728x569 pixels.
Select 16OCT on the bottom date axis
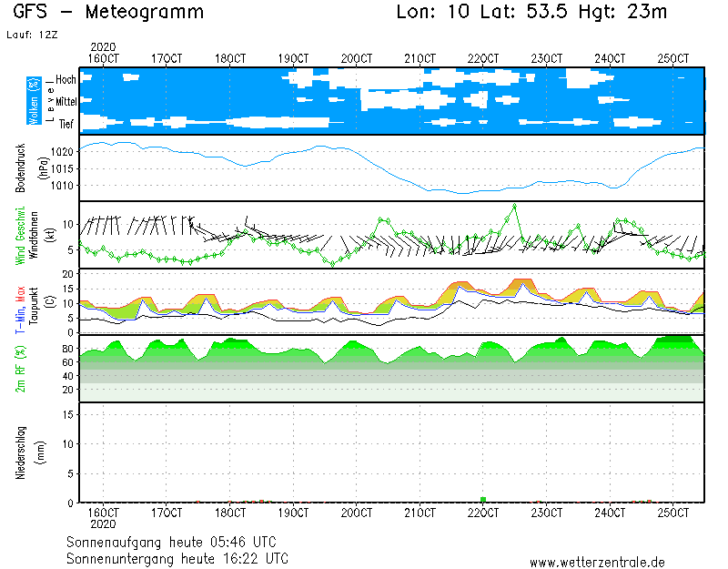[103, 513]
